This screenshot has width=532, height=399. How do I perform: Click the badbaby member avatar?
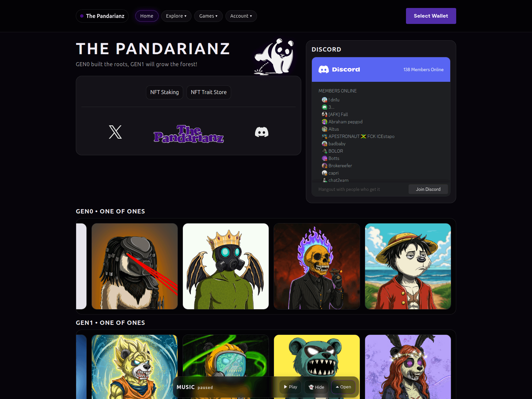click(325, 144)
